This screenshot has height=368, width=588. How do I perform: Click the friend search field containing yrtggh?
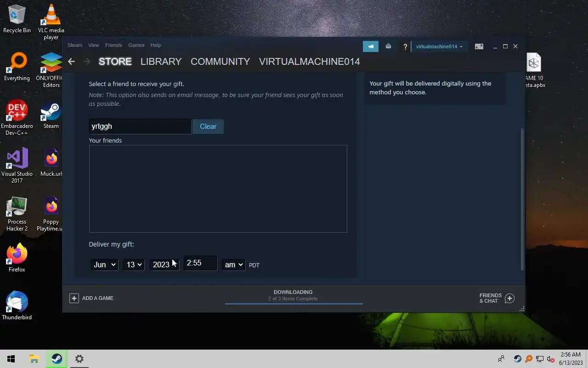[x=140, y=126]
